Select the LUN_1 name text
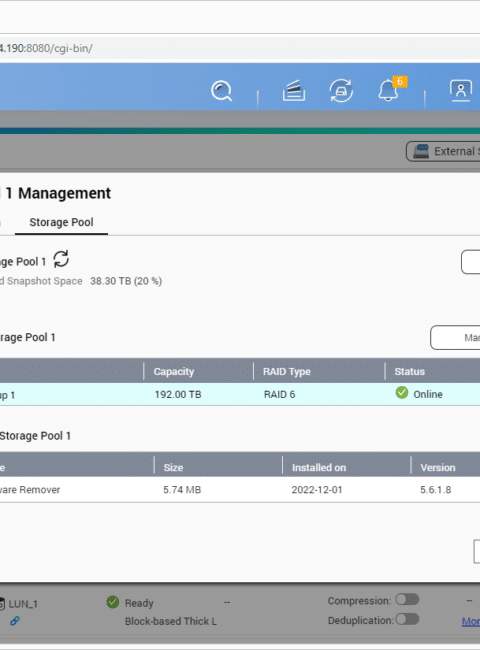Viewport: 480px width, 650px height. [x=23, y=604]
